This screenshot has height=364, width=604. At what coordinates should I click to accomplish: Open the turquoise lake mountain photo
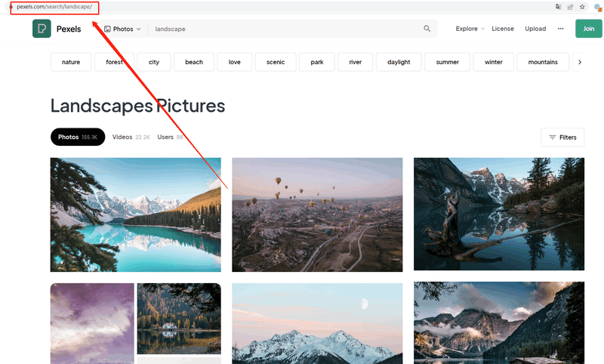coord(136,214)
